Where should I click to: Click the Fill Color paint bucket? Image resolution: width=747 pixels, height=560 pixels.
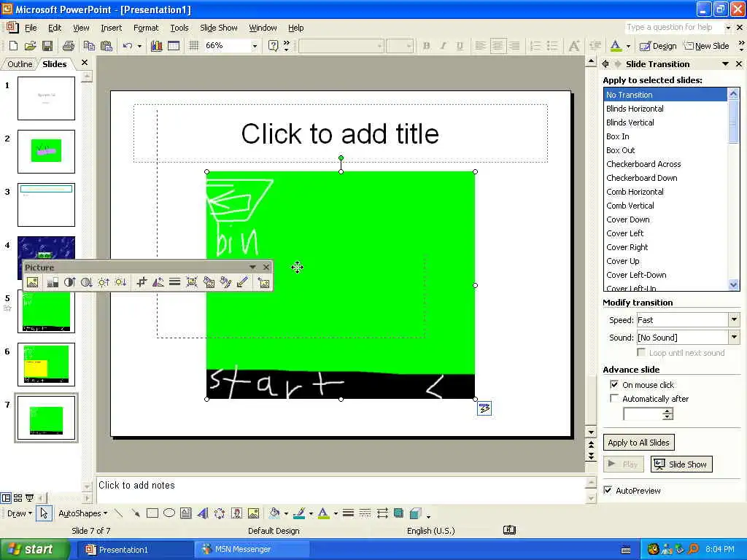tap(274, 513)
